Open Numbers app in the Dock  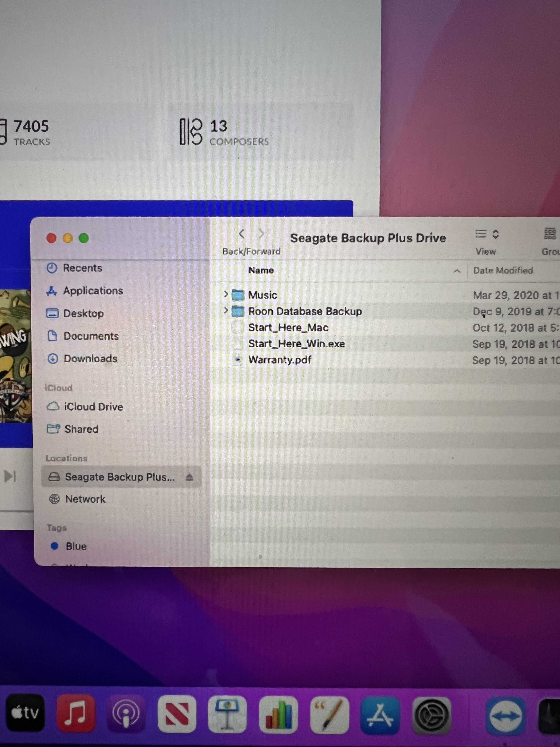pyautogui.click(x=278, y=715)
